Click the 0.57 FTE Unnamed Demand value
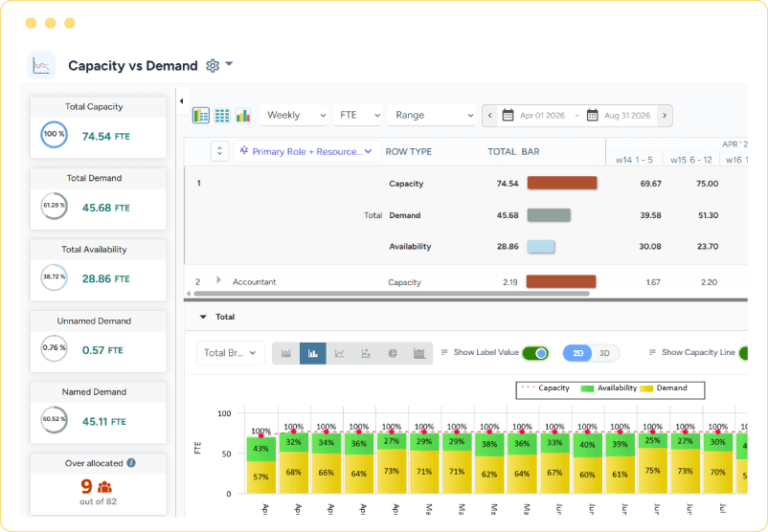This screenshot has width=768, height=532. coord(102,350)
